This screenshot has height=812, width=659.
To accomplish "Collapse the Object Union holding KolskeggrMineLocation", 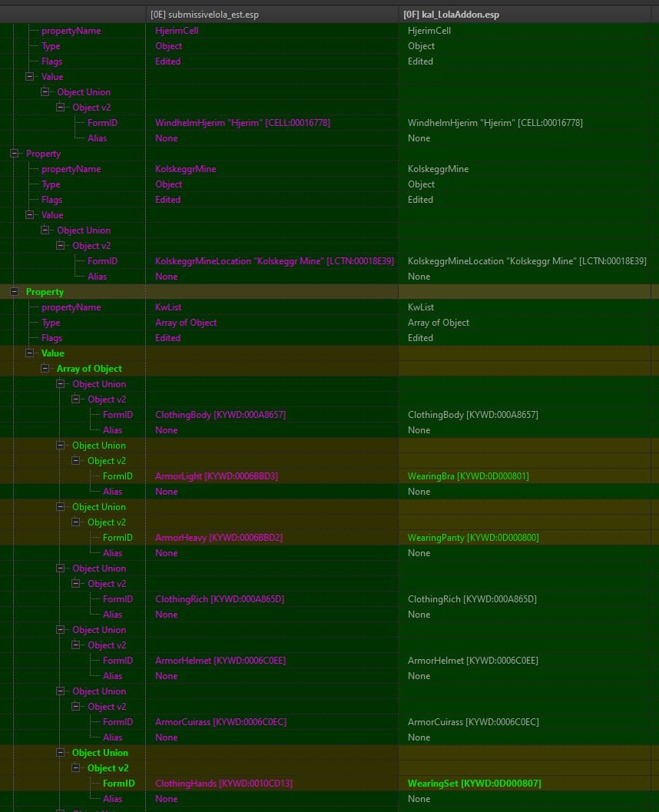I will (x=45, y=230).
